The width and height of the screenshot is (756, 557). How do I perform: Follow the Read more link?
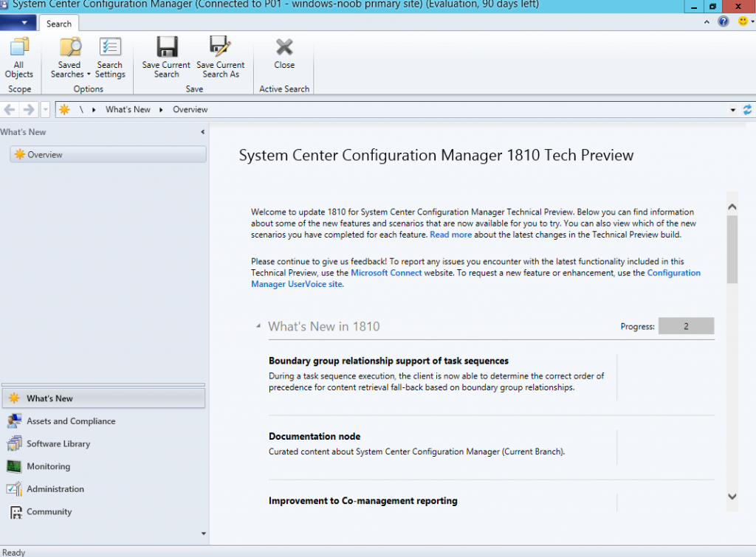click(x=451, y=235)
